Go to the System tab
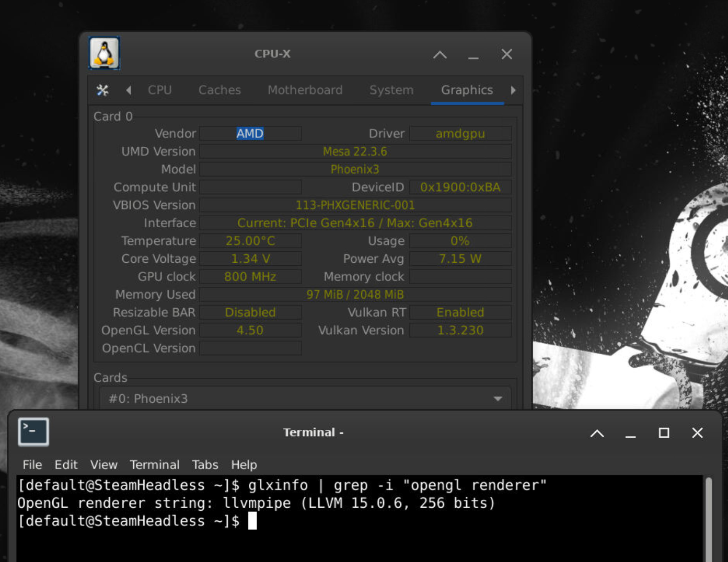 click(391, 90)
